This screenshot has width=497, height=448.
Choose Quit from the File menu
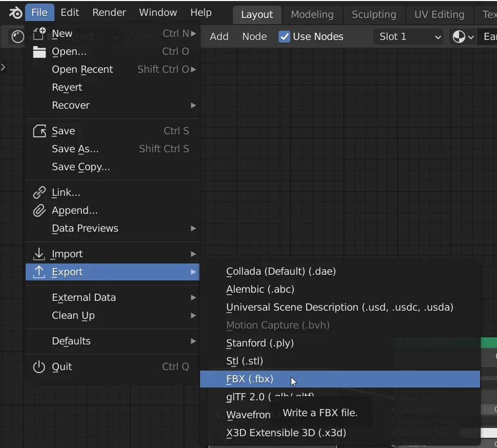[112, 367]
